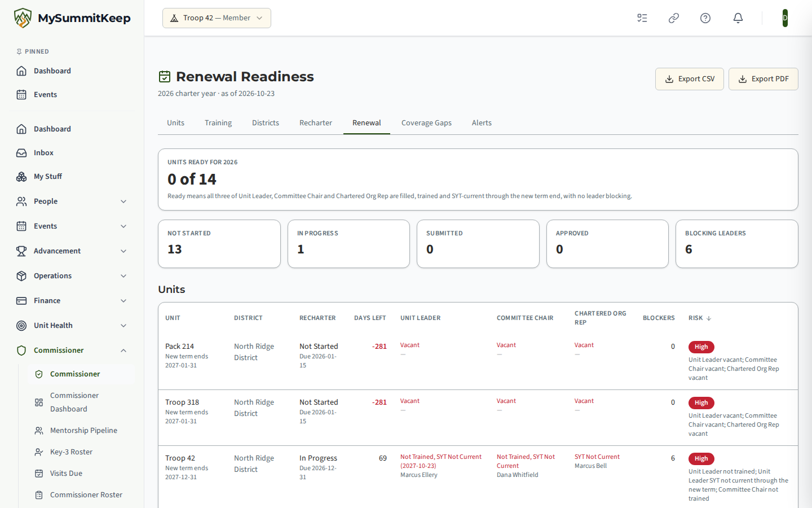The height and width of the screenshot is (508, 812).
Task: Open Commissioner Dashboard submenu item
Action: click(x=81, y=402)
